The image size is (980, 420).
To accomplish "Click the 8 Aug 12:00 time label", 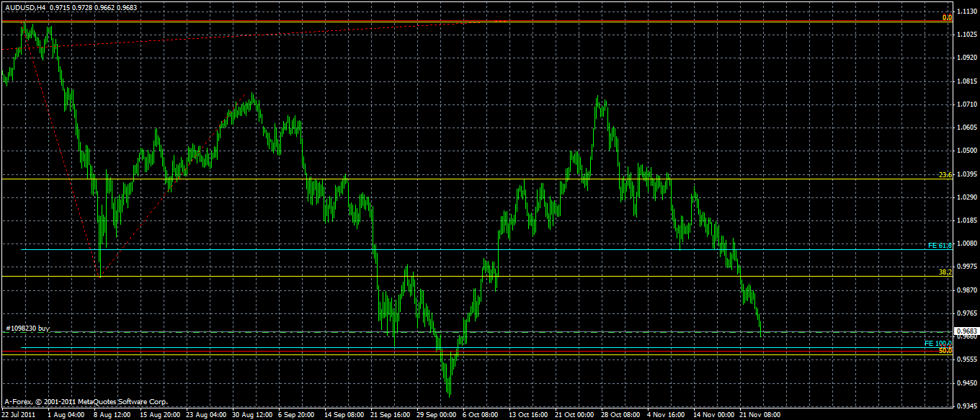I will (x=112, y=415).
